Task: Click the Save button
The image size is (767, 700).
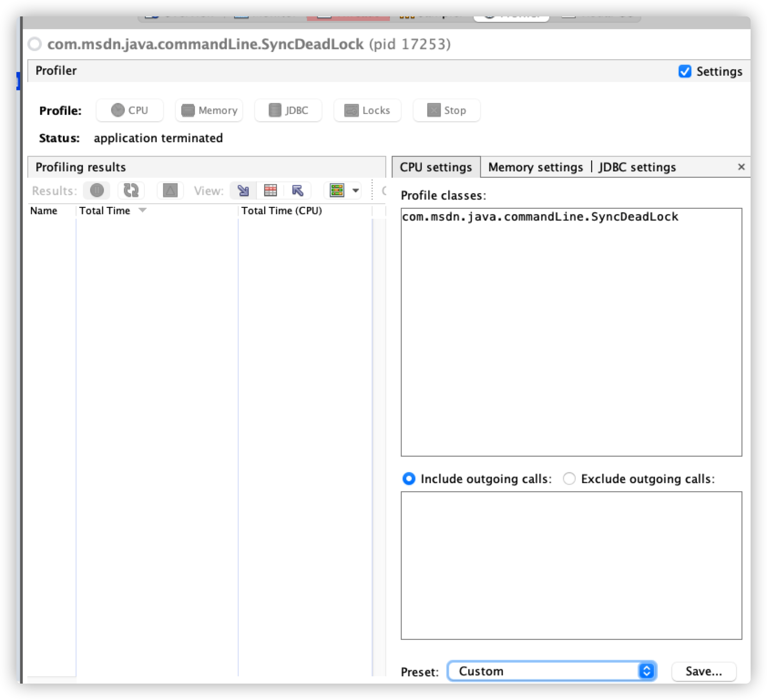Action: point(703,671)
